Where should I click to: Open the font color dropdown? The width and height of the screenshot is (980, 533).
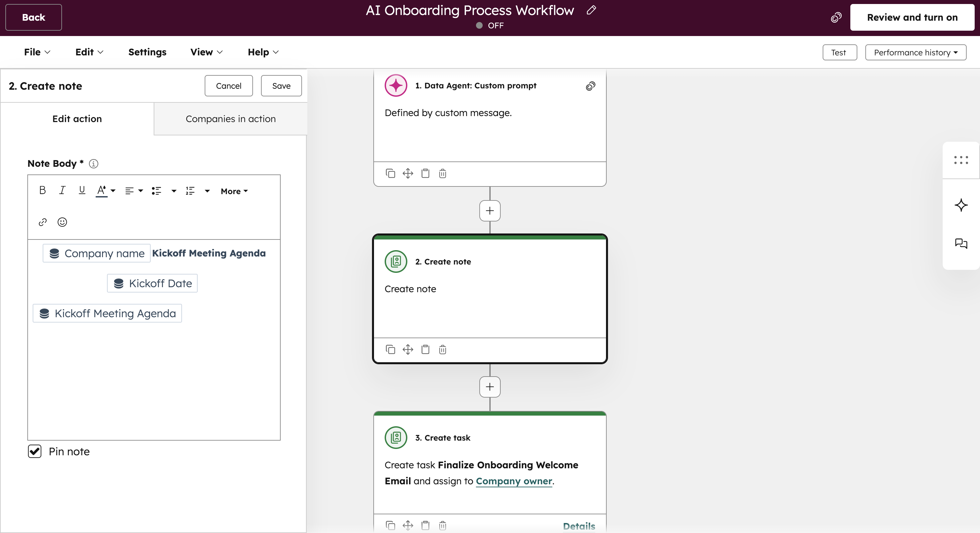pyautogui.click(x=113, y=191)
